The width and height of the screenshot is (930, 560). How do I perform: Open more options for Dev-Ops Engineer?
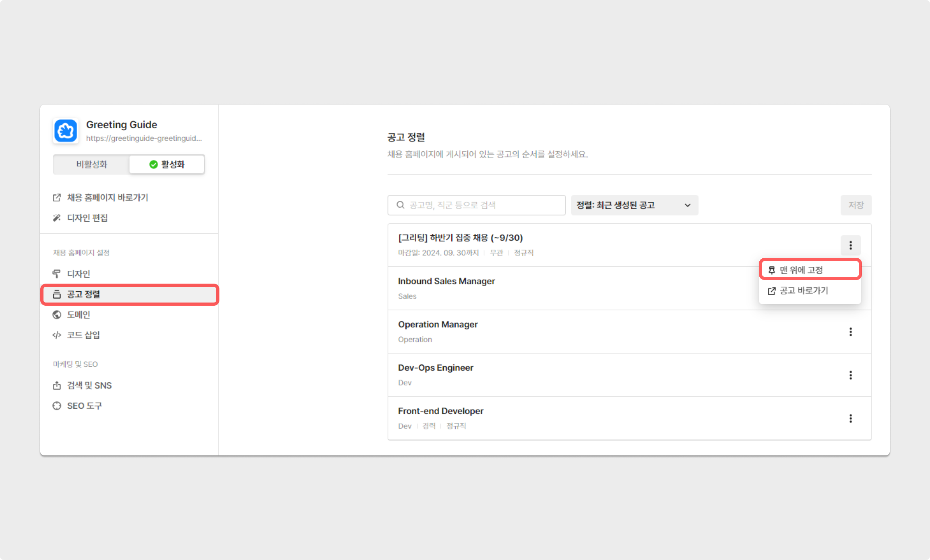pyautogui.click(x=850, y=375)
